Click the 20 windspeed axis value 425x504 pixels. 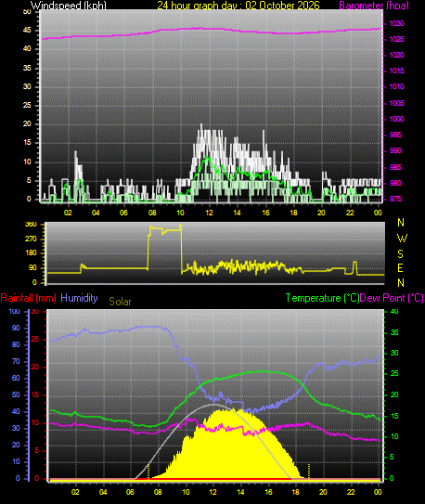pyautogui.click(x=27, y=124)
